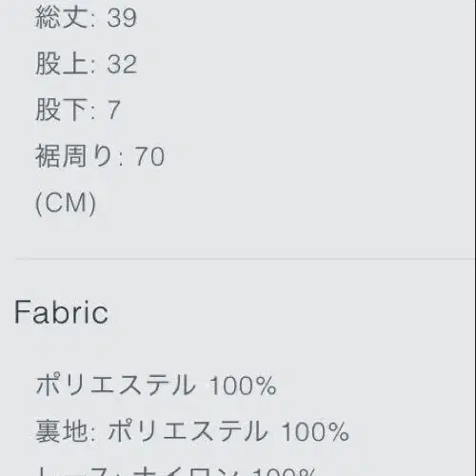Click the 裏地 label text
The height and width of the screenshot is (476, 476).
[62, 431]
